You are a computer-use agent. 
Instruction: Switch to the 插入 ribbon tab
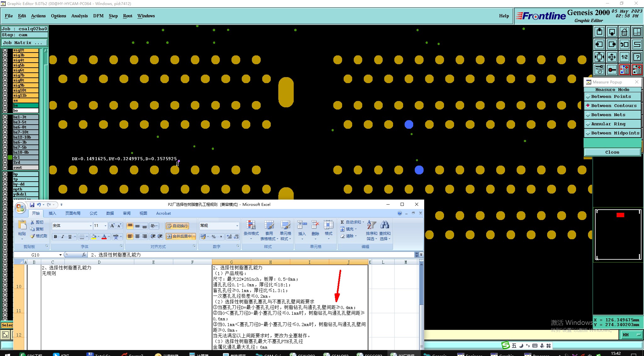[x=52, y=213]
